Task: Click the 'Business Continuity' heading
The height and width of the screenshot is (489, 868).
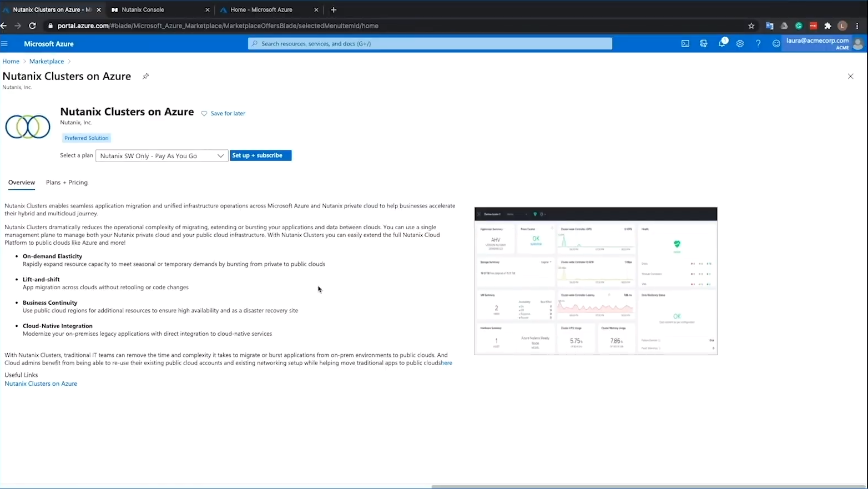Action: [50, 303]
